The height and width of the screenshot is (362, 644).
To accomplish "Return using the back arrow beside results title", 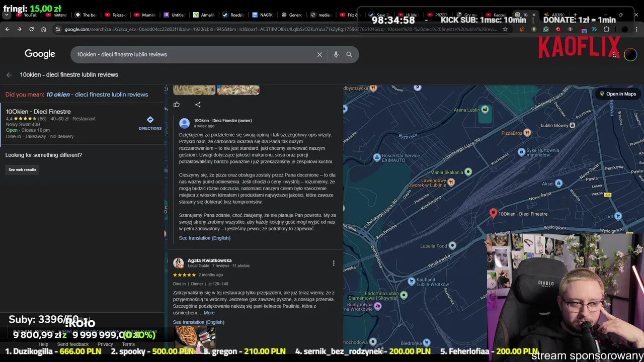I will [x=9, y=75].
